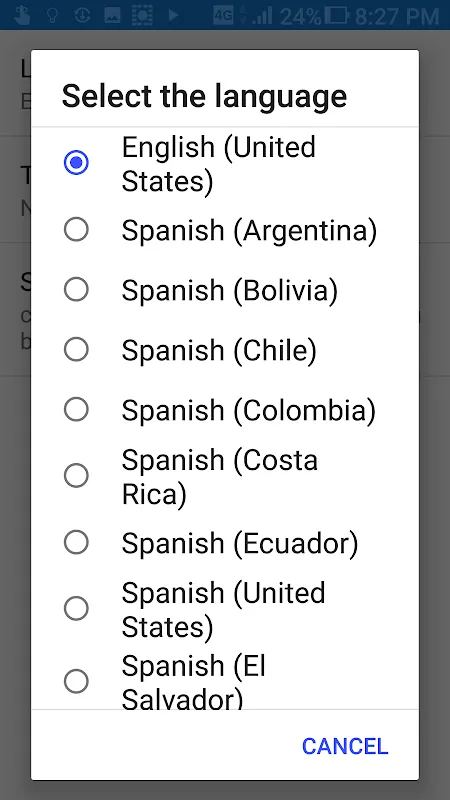Tap the download sync circle icon
Viewport: 450px width, 800px height.
82,15
